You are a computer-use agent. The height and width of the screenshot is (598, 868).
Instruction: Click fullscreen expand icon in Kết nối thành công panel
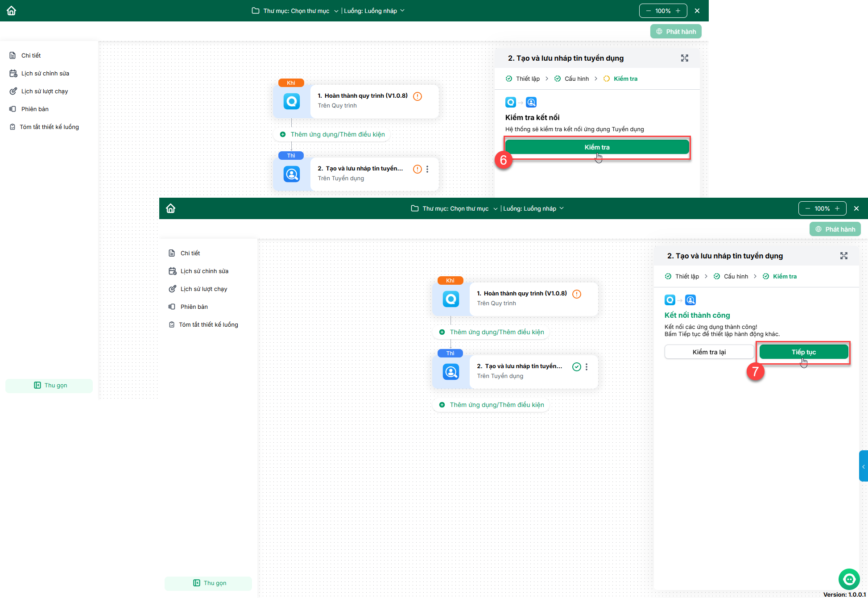click(x=843, y=256)
